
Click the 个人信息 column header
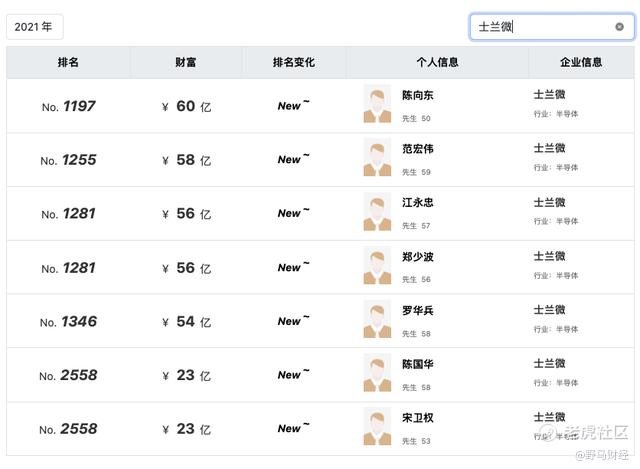tap(437, 62)
